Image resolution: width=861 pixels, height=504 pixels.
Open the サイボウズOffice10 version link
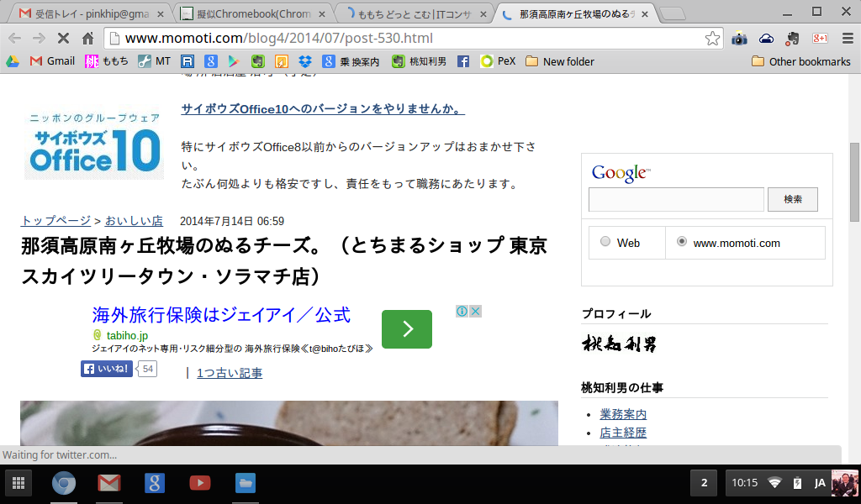(323, 108)
